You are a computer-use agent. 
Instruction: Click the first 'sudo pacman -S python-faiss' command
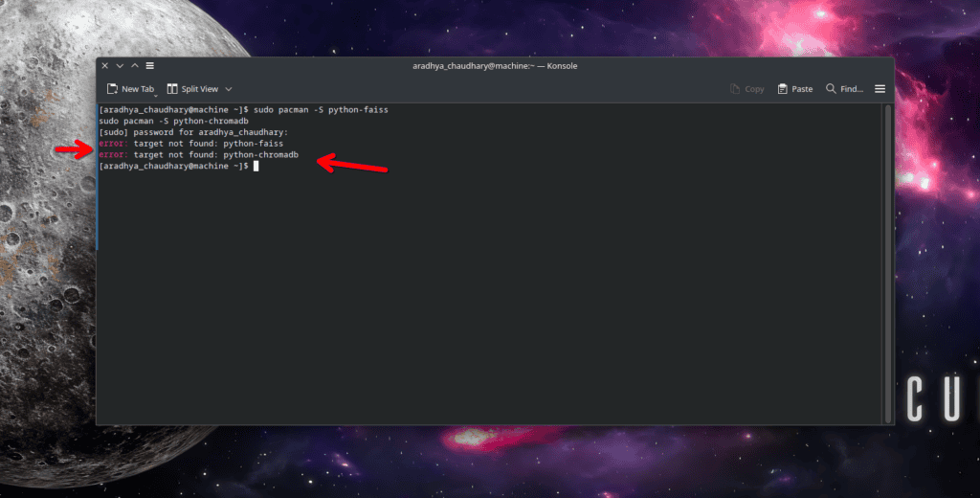click(321, 109)
